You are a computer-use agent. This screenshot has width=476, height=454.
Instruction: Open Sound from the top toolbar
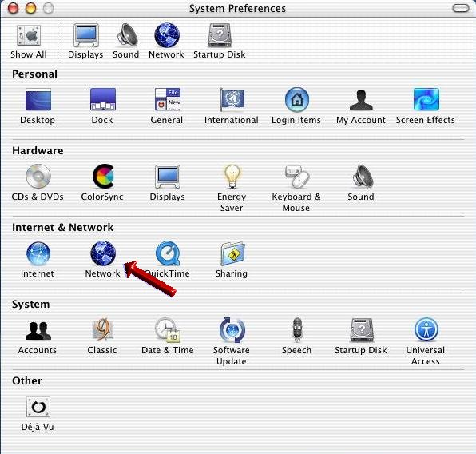(128, 35)
